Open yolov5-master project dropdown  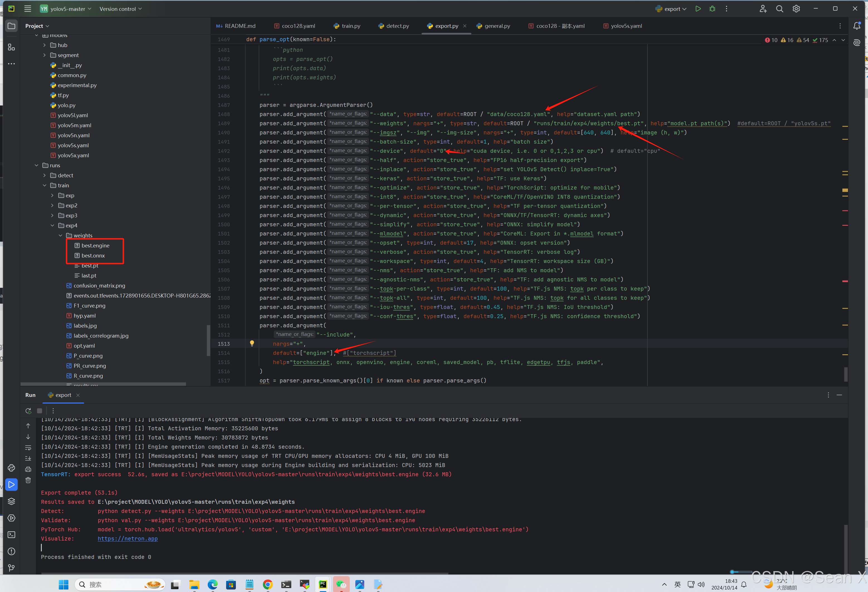(66, 9)
